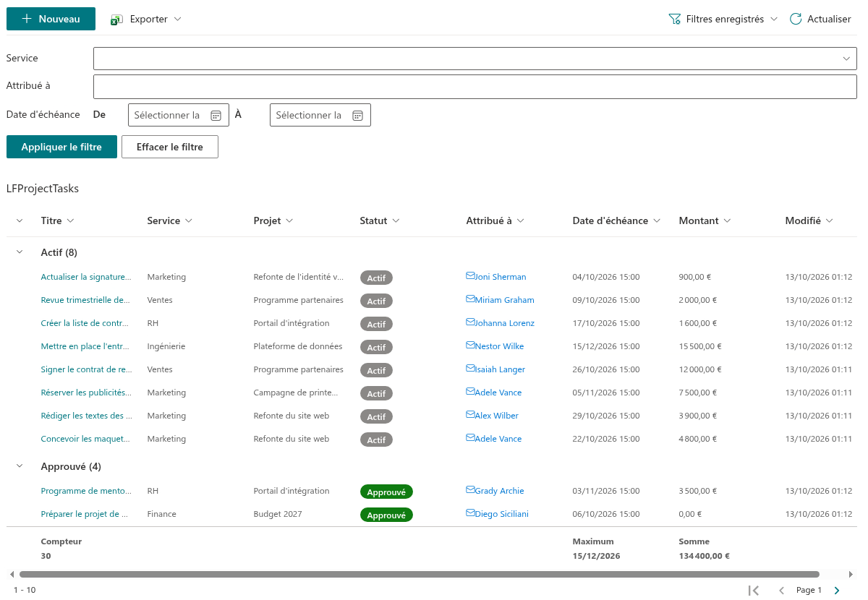Open task 'Mettre en place l'entr…'
Screen dimensions: 868x600
coord(85,346)
